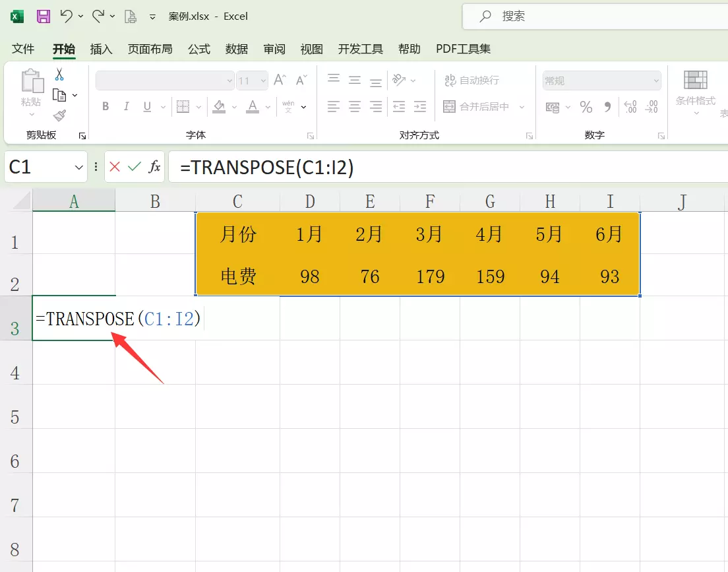Switch to the 审阅 tab

pyautogui.click(x=274, y=49)
